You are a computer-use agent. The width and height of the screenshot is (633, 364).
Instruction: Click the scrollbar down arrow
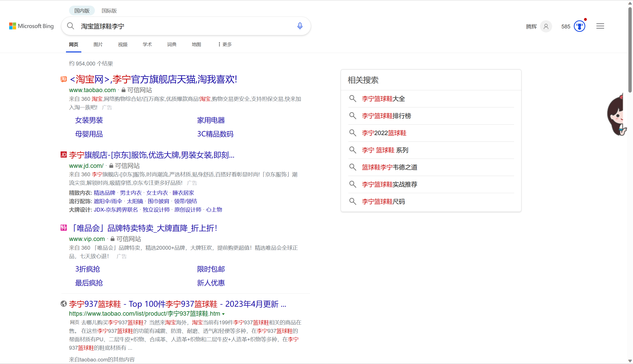(x=630, y=361)
